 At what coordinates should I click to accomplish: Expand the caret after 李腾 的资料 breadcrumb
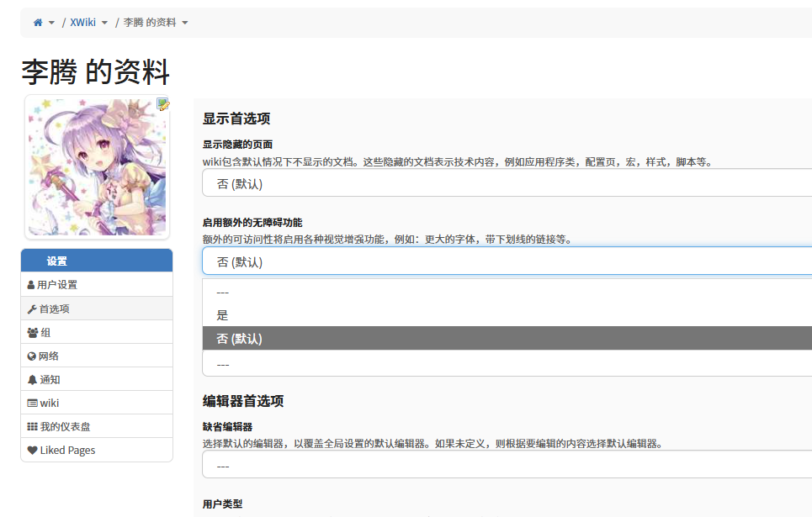185,23
